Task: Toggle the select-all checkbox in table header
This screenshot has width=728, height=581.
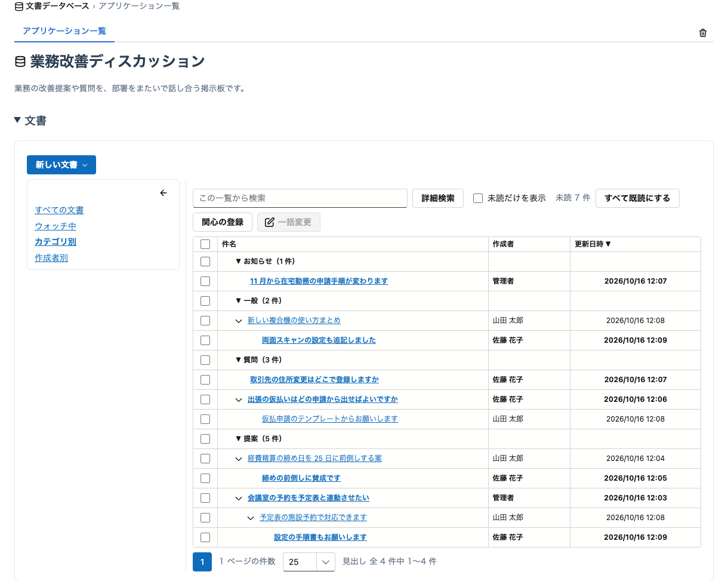Action: pos(205,244)
